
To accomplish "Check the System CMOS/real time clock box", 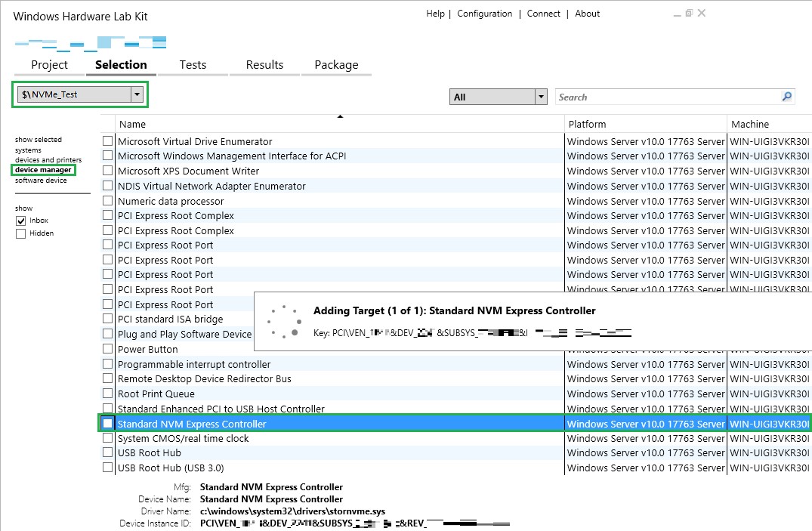I will pos(107,438).
